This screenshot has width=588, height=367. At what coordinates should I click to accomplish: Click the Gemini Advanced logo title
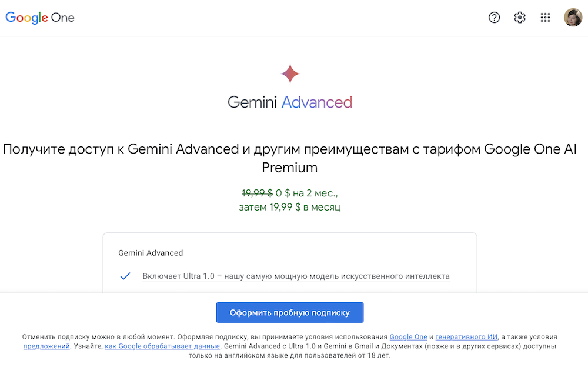click(x=290, y=102)
